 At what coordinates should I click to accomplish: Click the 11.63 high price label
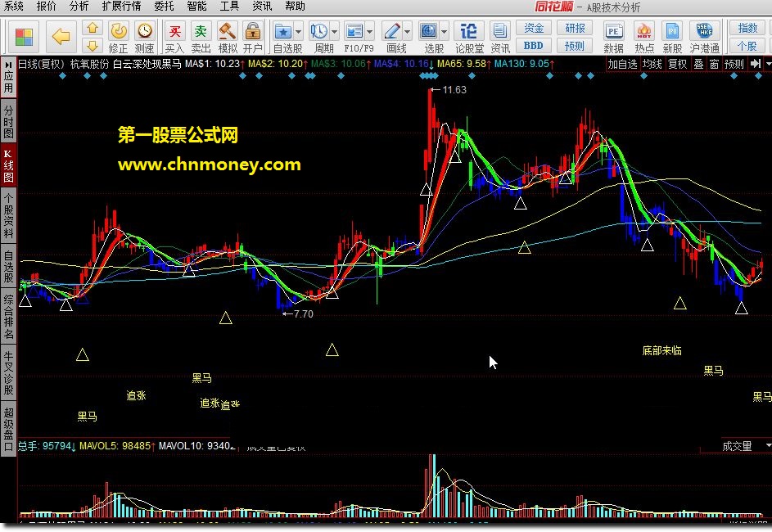tap(454, 89)
